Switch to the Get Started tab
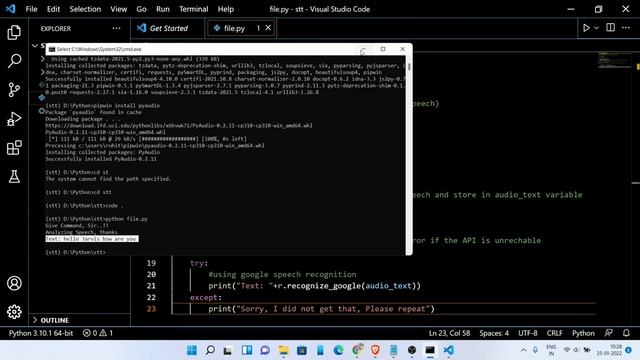 (x=168, y=28)
